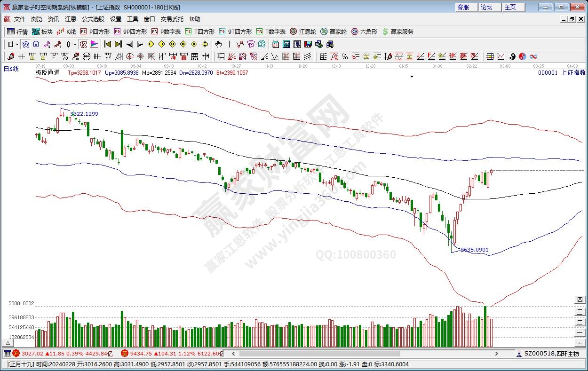Jump to first bar arrow icon

(x=107, y=44)
